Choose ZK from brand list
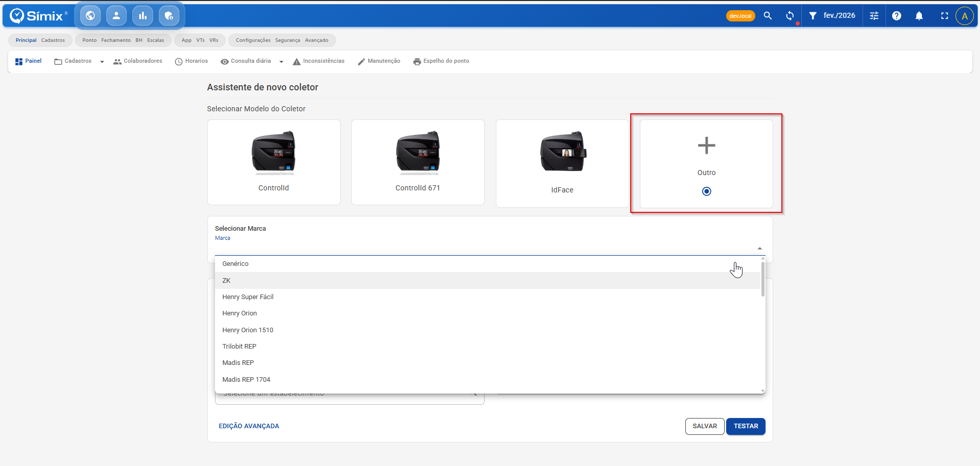 click(488, 281)
